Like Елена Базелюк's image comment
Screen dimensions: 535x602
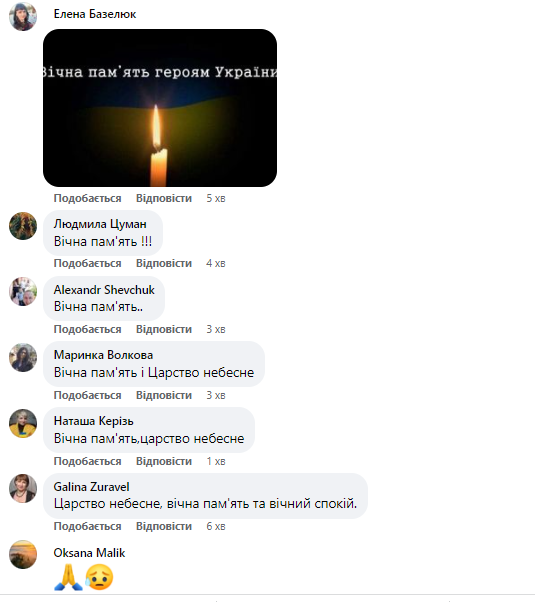(x=88, y=198)
